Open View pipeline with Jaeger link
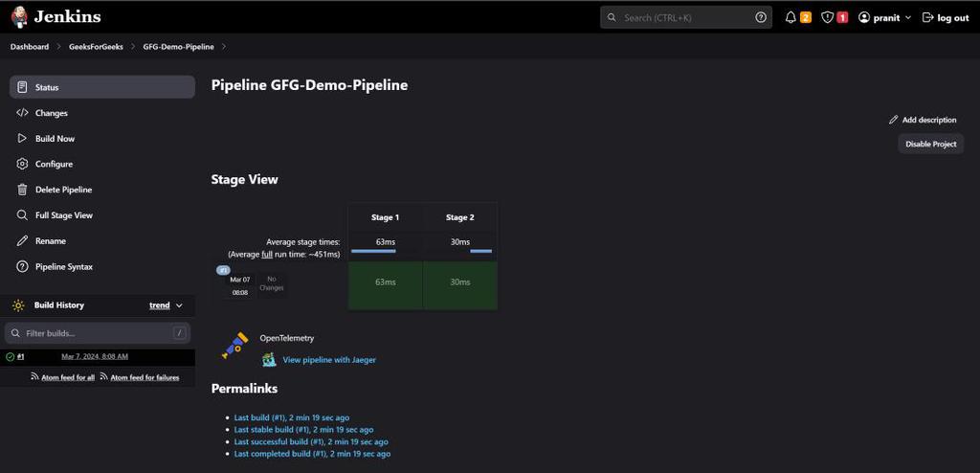The height and width of the screenshot is (473, 980). [329, 360]
